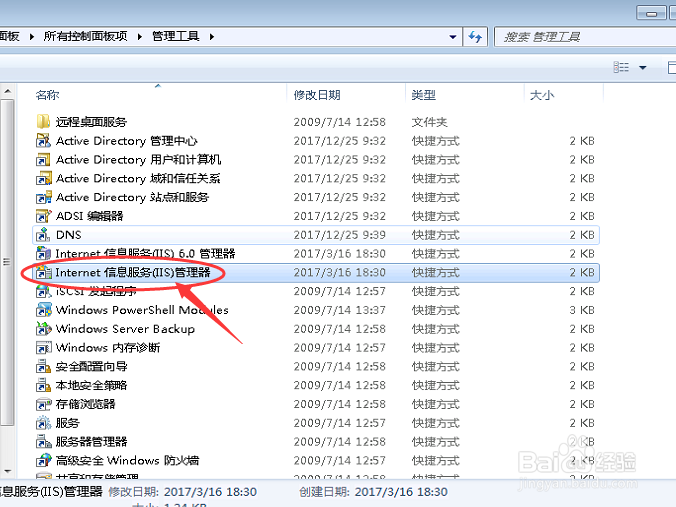This screenshot has height=507, width=676.
Task: Select Active Directory 管理中心 shortcut icon
Action: tap(43, 141)
